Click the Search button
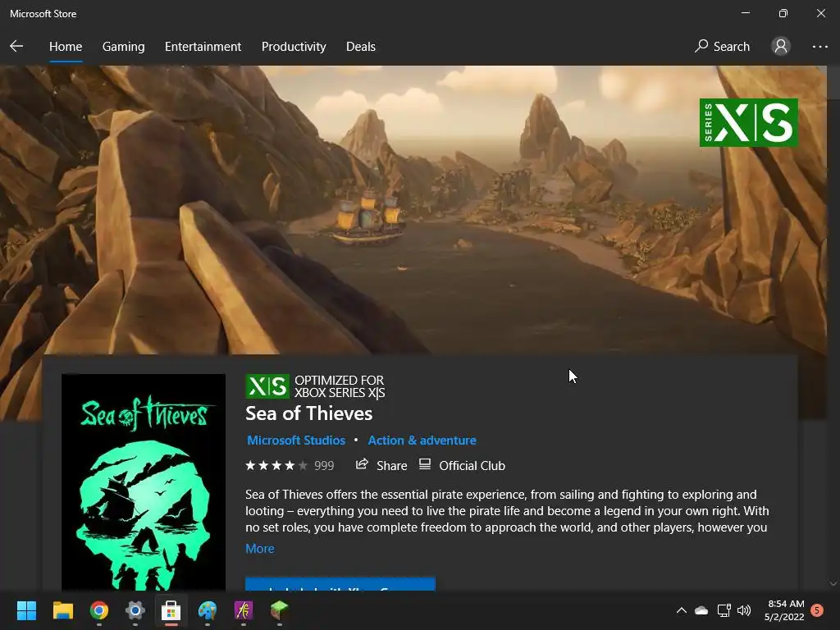This screenshot has height=630, width=840. pyautogui.click(x=722, y=47)
